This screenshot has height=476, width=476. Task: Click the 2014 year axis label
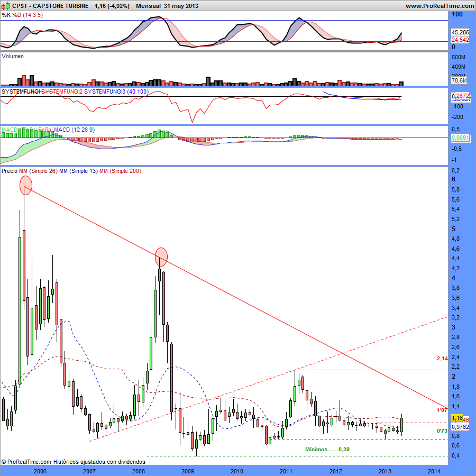click(434, 471)
